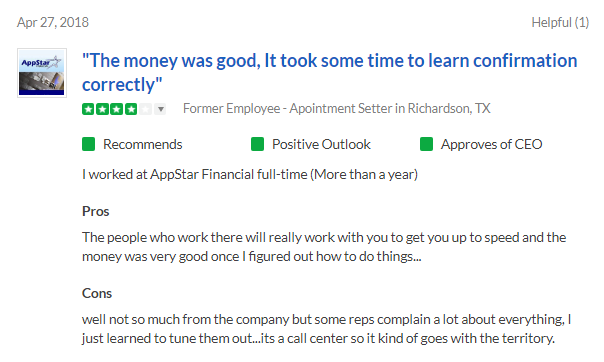
Task: Click the green Positive Outlook indicator square
Action: (257, 144)
